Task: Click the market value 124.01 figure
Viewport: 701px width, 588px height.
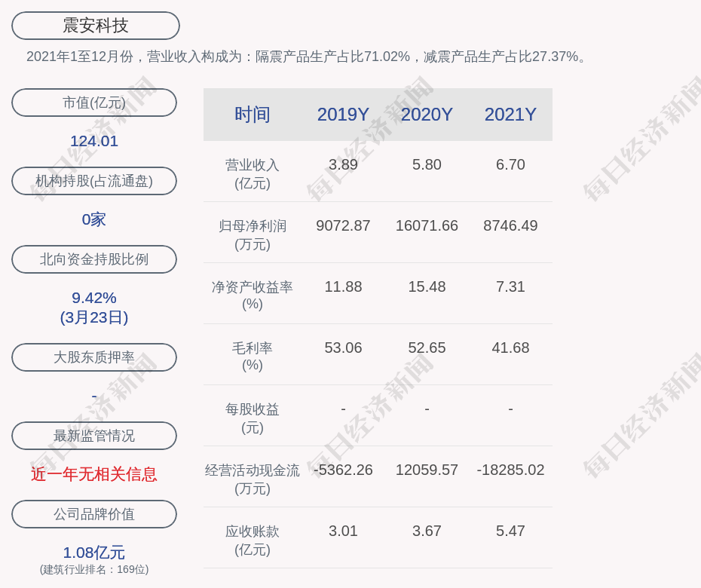Action: coord(94,141)
